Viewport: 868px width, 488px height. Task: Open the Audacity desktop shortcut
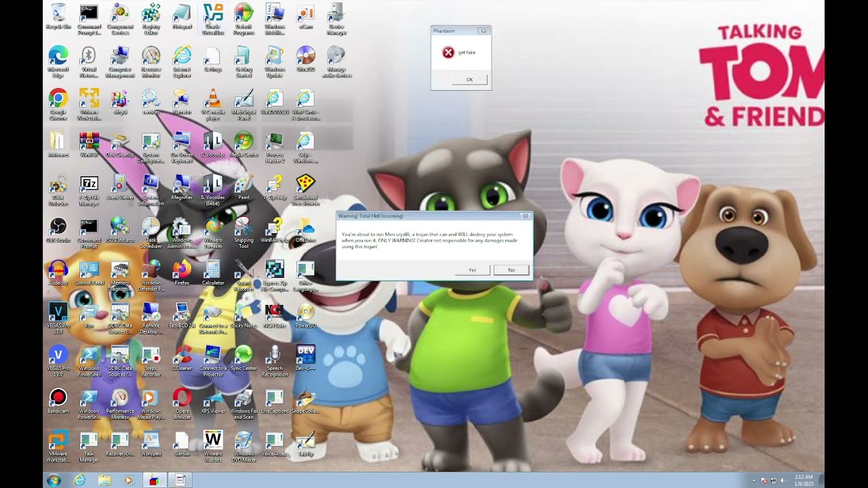(58, 272)
